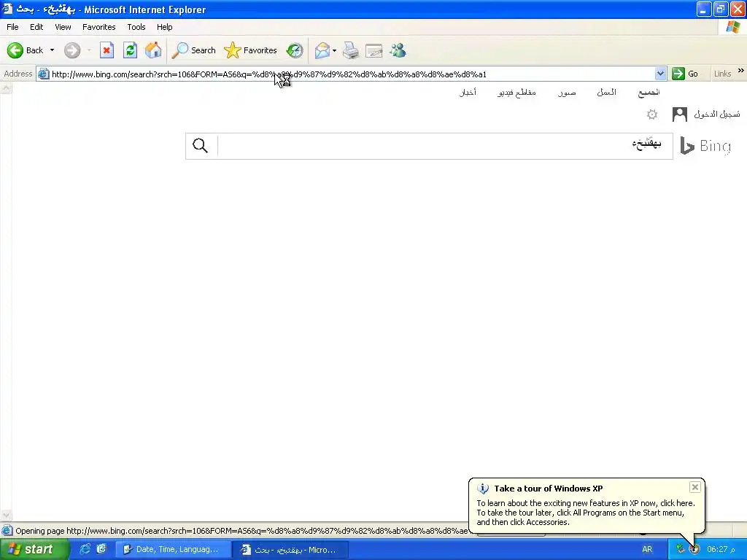Click the Forward arrow button

click(x=72, y=50)
